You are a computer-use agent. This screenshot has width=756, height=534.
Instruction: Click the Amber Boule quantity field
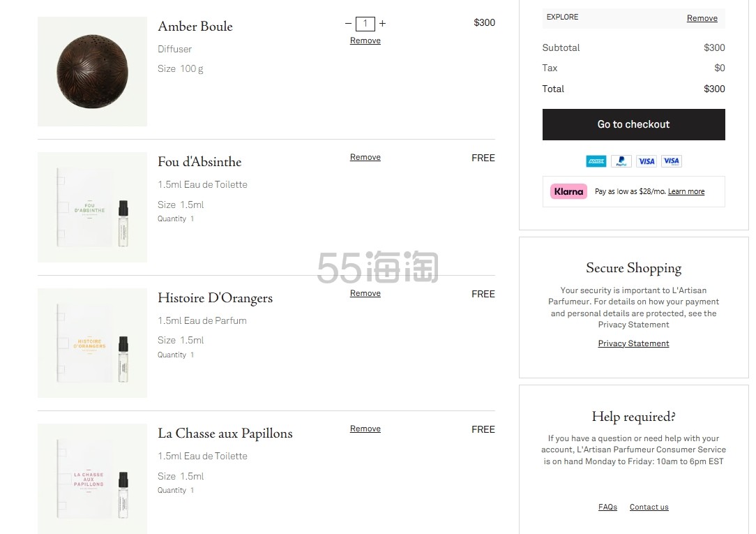pos(365,24)
